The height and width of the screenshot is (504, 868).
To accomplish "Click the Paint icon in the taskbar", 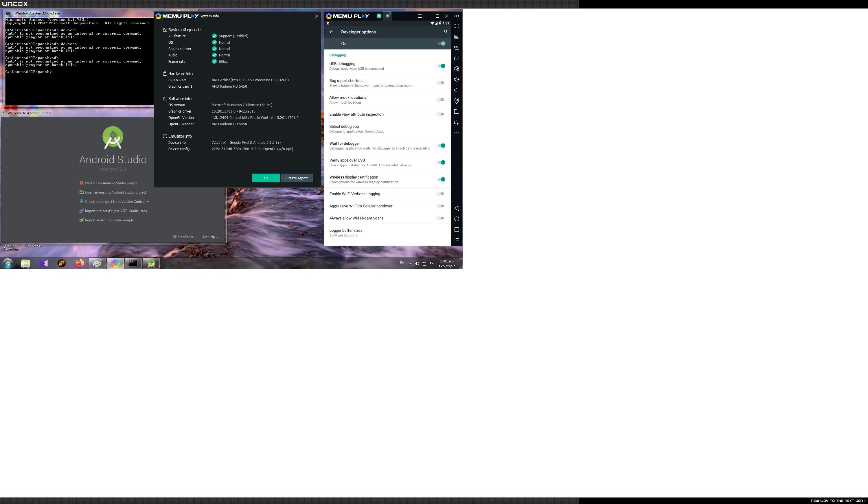I will 98,263.
